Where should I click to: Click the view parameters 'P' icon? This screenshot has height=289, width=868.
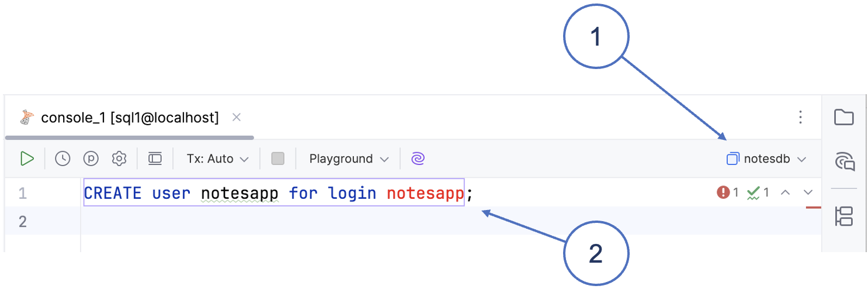(91, 159)
